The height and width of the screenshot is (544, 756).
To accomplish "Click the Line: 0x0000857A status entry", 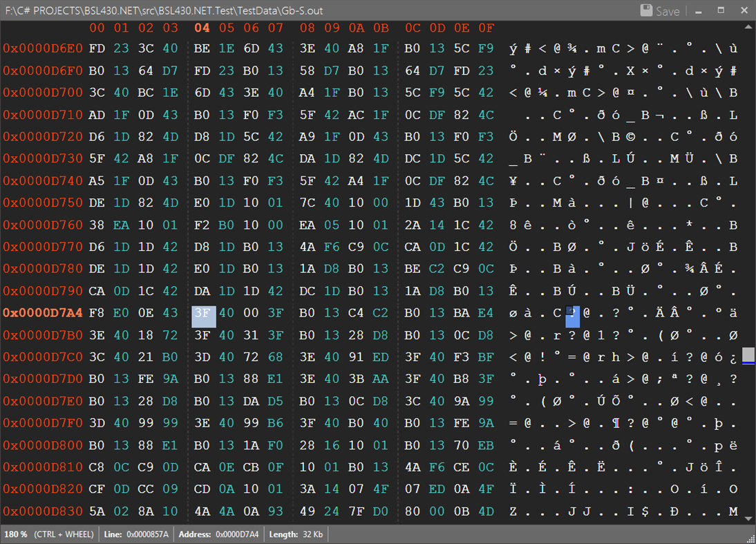I will [136, 534].
